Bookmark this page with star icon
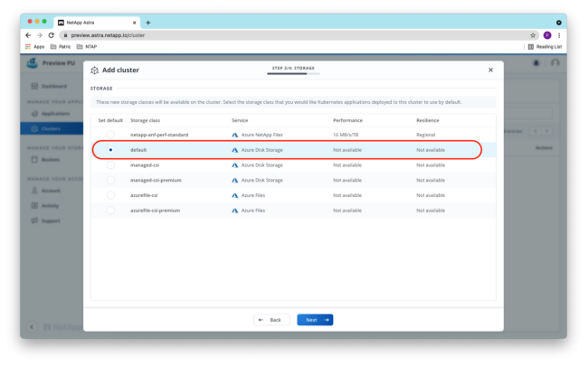The height and width of the screenshot is (366, 588). point(533,35)
